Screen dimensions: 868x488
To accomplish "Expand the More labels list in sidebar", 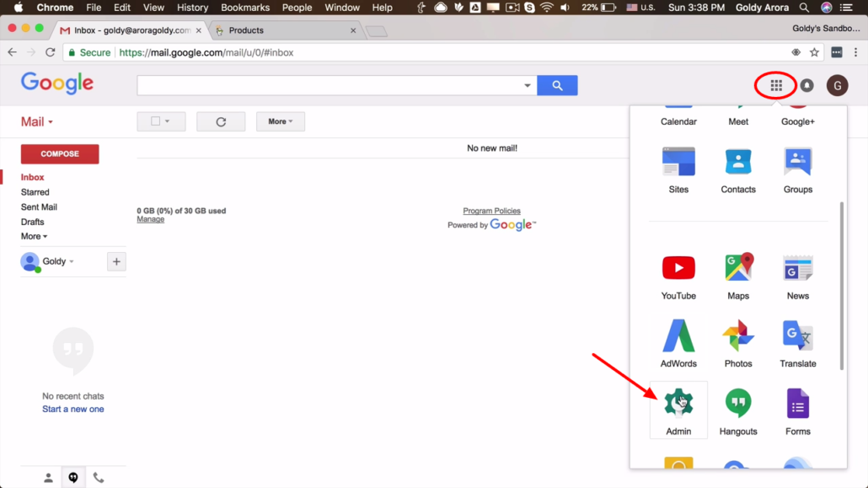I will [34, 236].
